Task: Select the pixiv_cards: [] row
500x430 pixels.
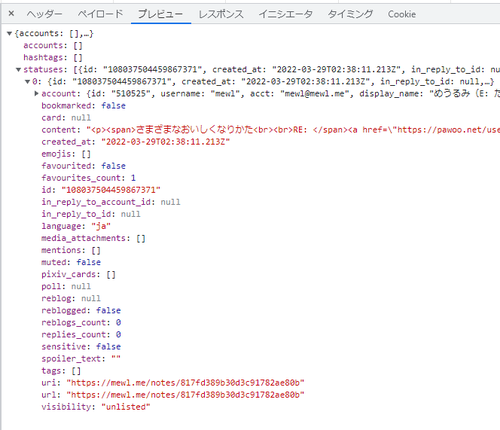Action: coord(78,274)
